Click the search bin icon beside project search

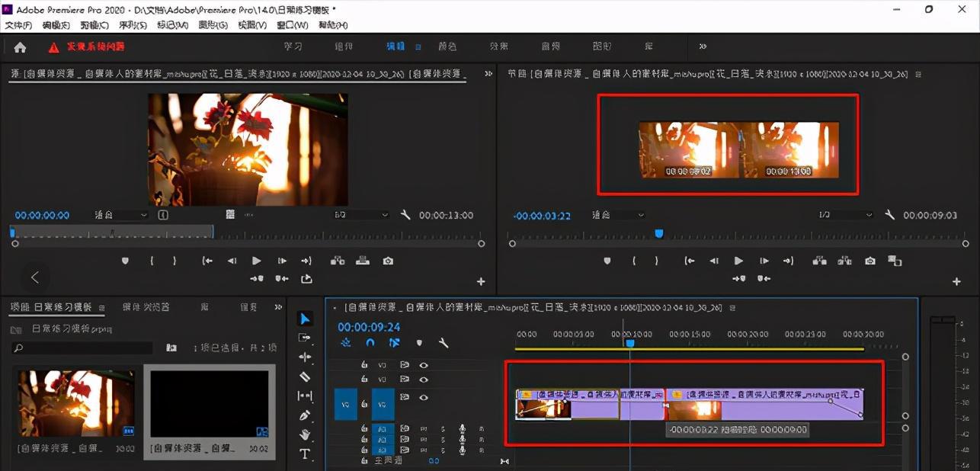[171, 348]
